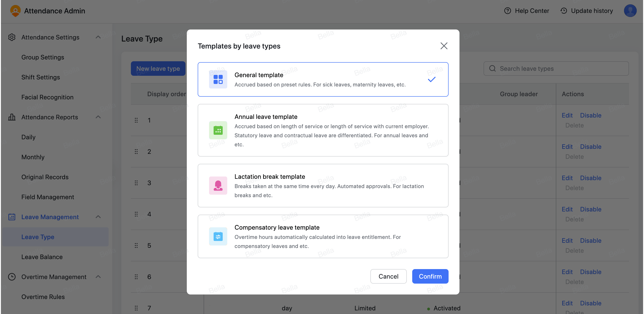644x314 pixels.
Task: Click the Annual leave template calendar icon
Action: click(218, 130)
